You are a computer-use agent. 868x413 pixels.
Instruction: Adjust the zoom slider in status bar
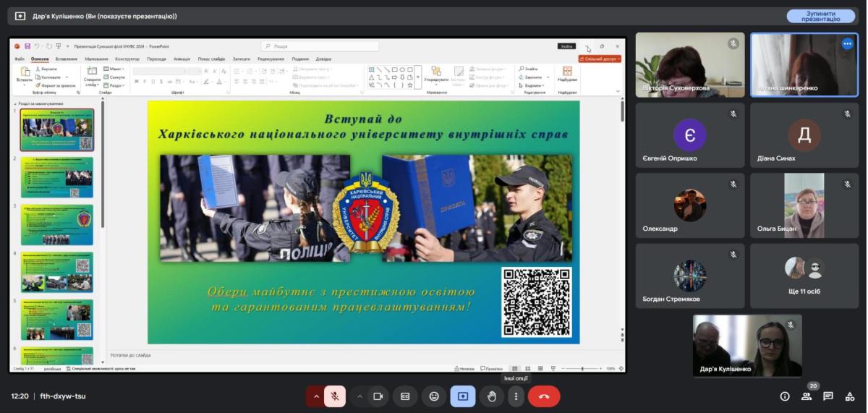pyautogui.click(x=582, y=368)
